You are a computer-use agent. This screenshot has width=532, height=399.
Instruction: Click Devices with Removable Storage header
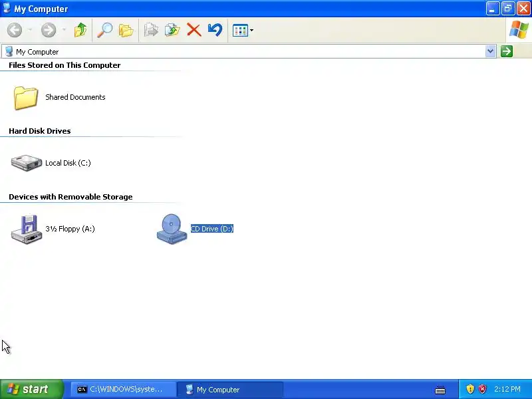70,197
